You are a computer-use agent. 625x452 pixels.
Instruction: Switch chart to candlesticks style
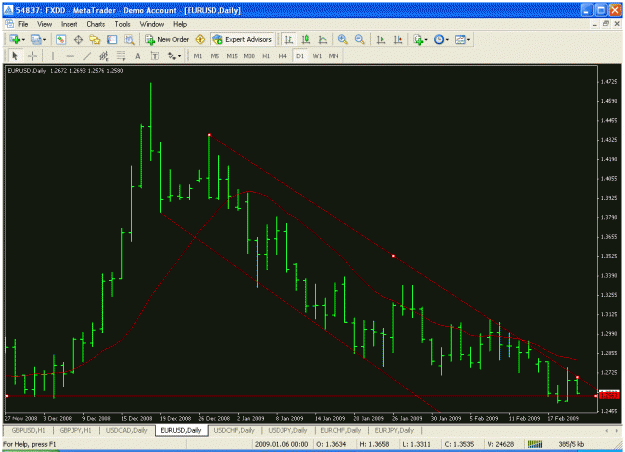pos(306,39)
